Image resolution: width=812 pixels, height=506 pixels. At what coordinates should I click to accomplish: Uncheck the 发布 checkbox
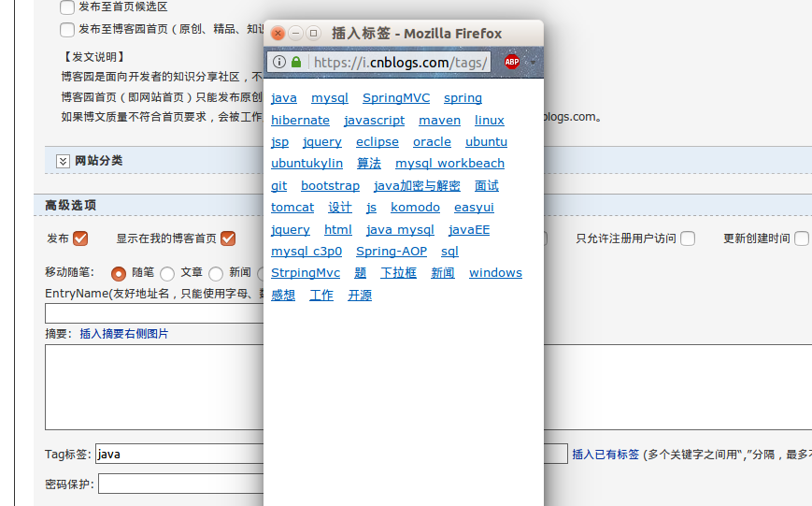[x=80, y=239]
